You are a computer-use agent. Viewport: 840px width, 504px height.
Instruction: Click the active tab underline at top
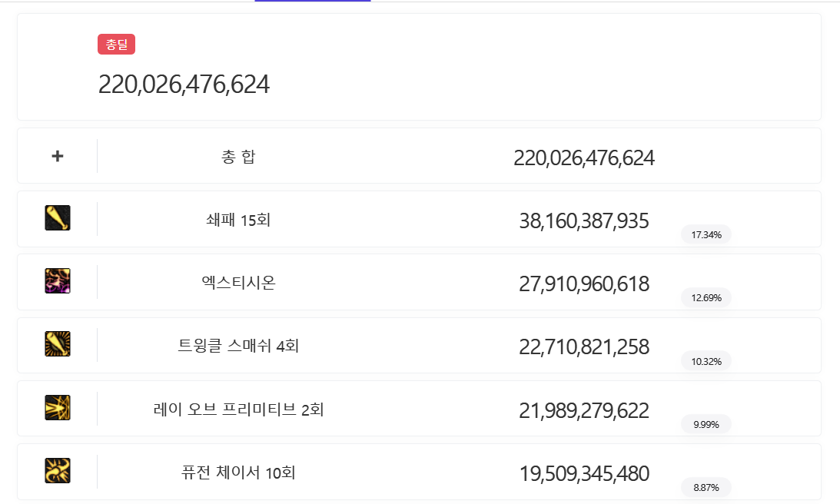click(x=312, y=2)
